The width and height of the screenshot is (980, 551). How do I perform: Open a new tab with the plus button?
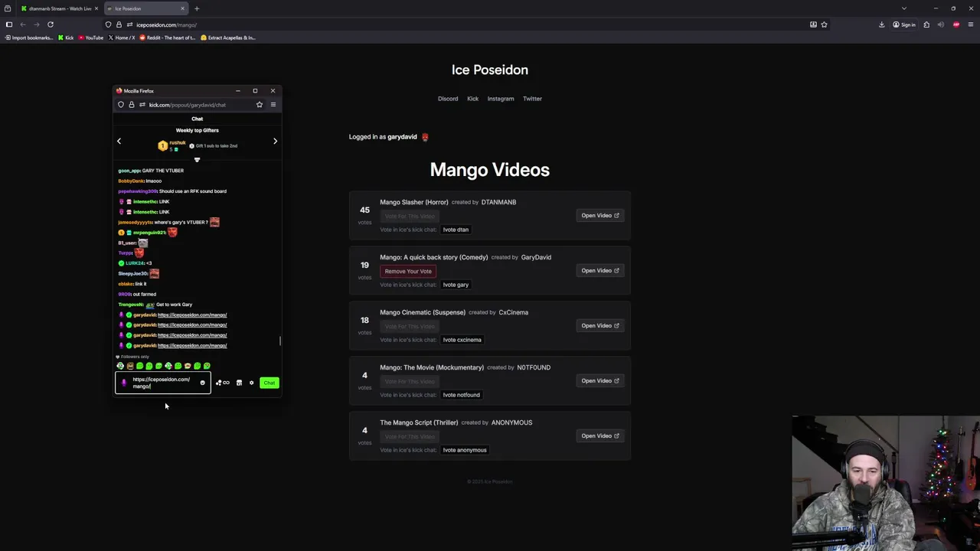[x=197, y=8]
